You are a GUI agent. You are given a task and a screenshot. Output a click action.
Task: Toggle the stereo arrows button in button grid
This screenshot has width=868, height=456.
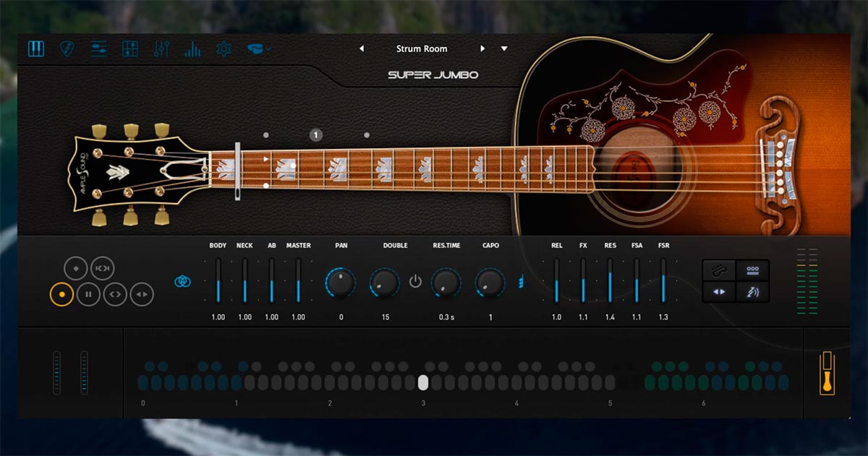[x=720, y=292]
